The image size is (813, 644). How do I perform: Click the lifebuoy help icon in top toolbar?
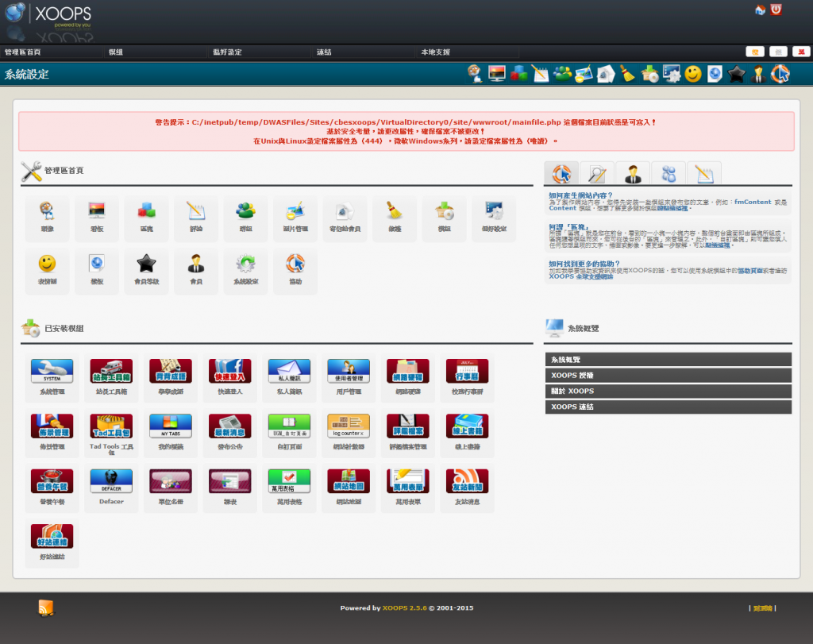(780, 74)
